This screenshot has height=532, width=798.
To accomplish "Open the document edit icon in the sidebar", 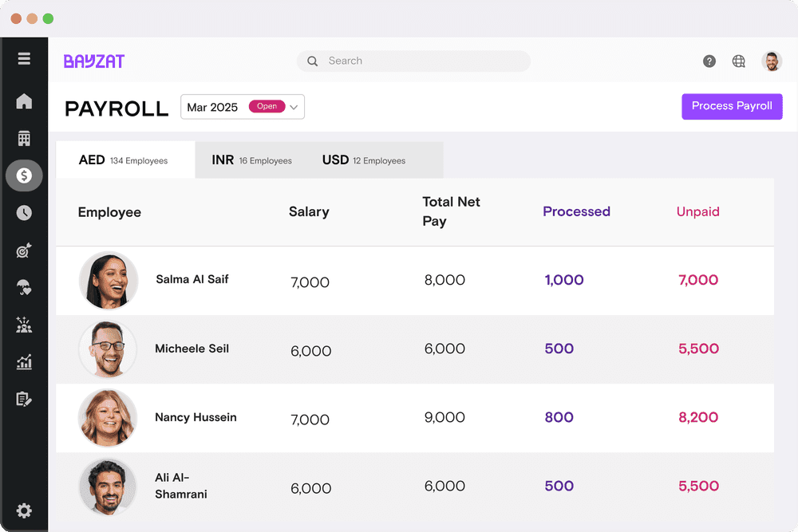I will 24,399.
